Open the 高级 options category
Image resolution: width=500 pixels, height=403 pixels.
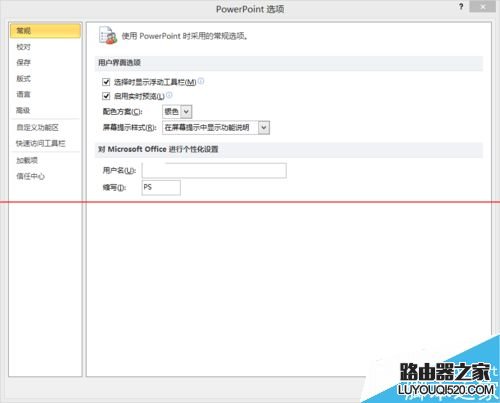tap(24, 110)
